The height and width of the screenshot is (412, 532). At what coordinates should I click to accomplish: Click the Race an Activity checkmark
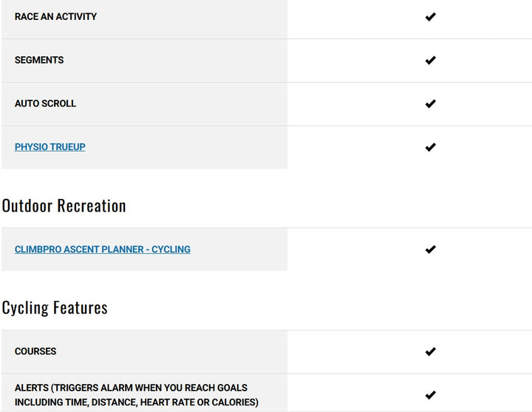(x=430, y=16)
